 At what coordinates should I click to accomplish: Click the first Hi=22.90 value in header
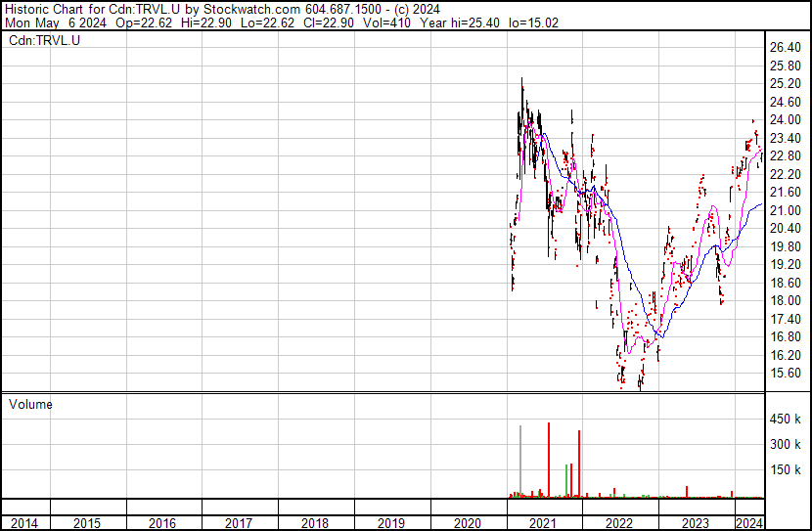coord(206,22)
